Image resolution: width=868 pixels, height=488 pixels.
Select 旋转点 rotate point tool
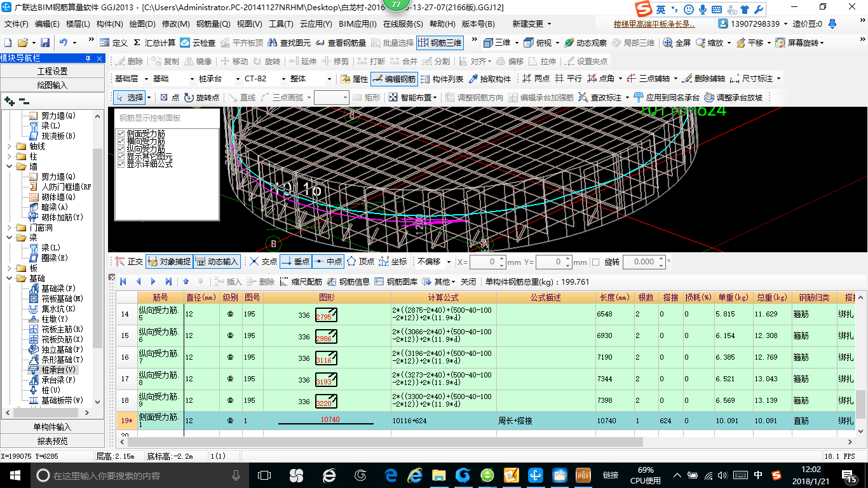point(201,97)
